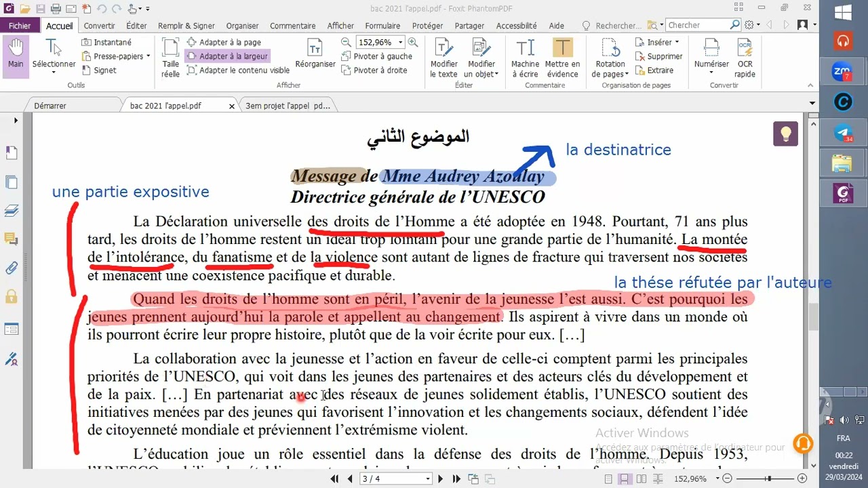Screen dimensions: 868x488
Task: Fit the page with Adapter à la page
Action: tap(224, 42)
